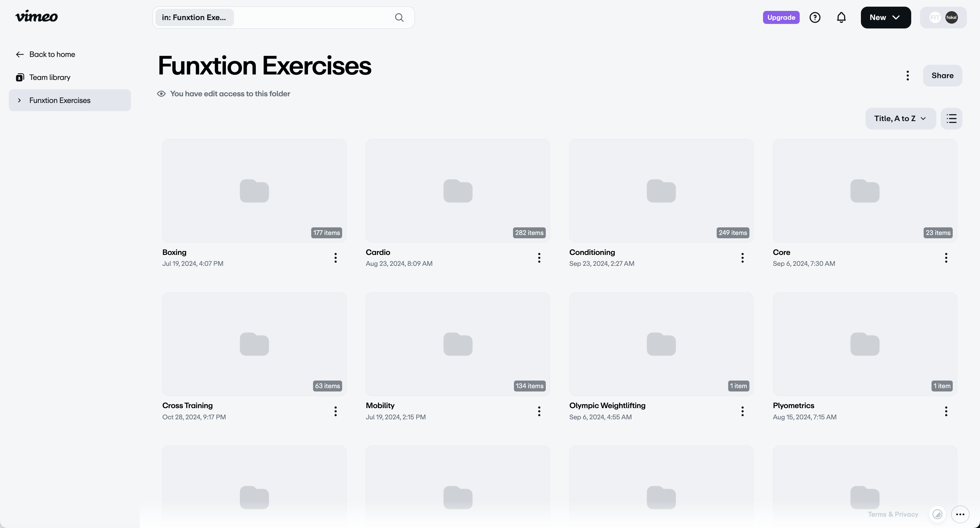The image size is (980, 528).
Task: Select Funxtion Exercises sidebar item
Action: pos(70,100)
